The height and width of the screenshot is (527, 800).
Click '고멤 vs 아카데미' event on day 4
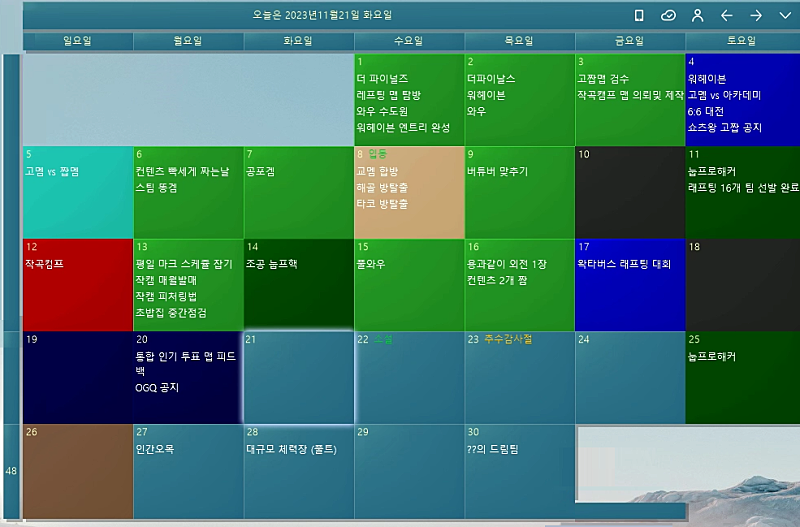pyautogui.click(x=724, y=95)
